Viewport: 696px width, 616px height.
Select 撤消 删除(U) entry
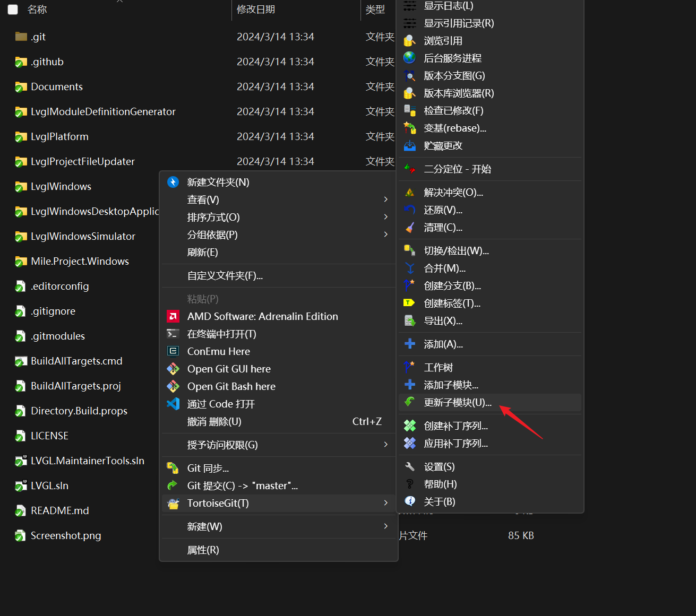click(279, 421)
